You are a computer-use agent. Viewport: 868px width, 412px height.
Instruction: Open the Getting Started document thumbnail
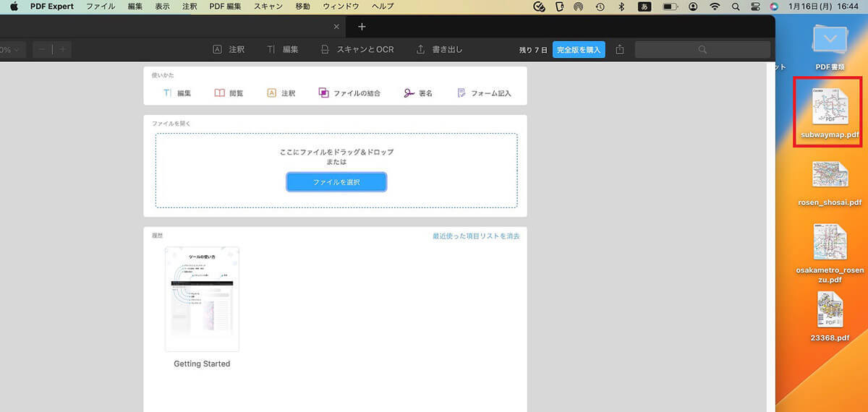(202, 299)
